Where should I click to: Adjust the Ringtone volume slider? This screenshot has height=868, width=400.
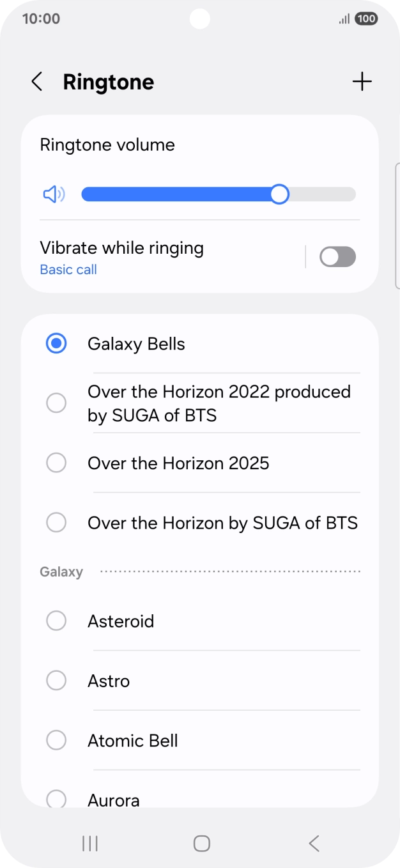point(279,194)
